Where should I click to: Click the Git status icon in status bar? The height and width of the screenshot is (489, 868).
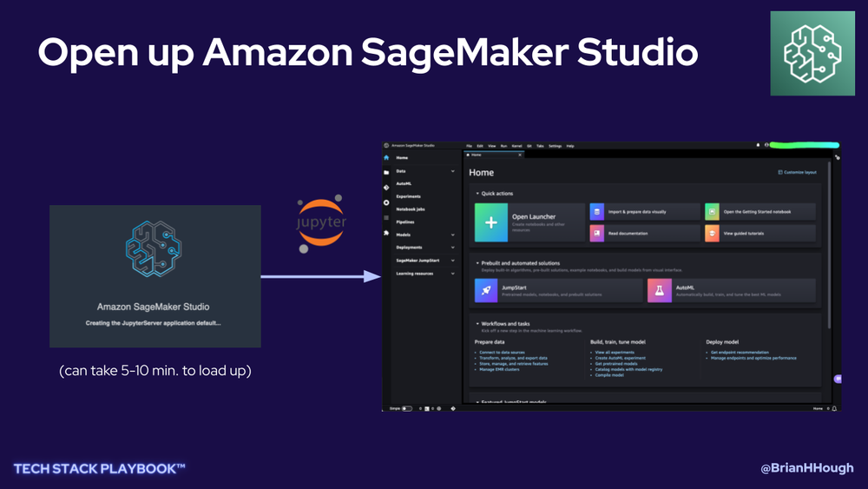point(453,409)
